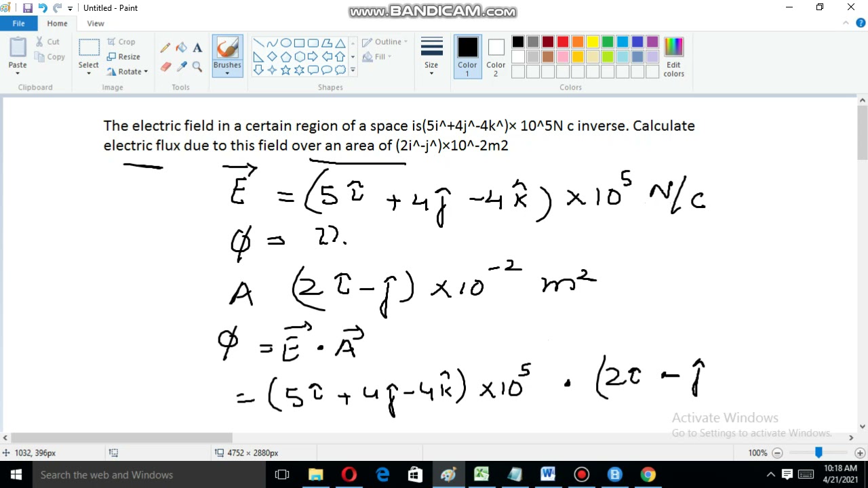Image resolution: width=868 pixels, height=488 pixels.
Task: Click the Save icon in quick access toolbar
Action: pyautogui.click(x=27, y=8)
